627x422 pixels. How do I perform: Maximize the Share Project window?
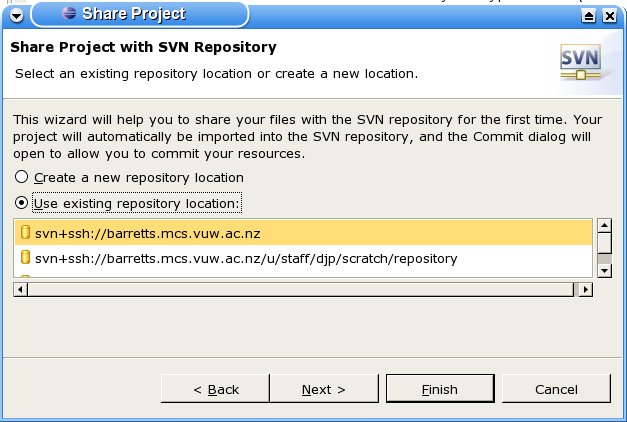[589, 16]
